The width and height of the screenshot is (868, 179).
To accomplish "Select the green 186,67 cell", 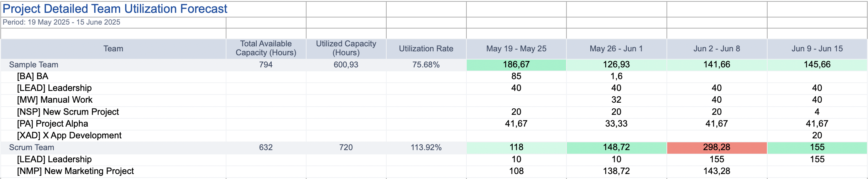I will click(x=516, y=65).
